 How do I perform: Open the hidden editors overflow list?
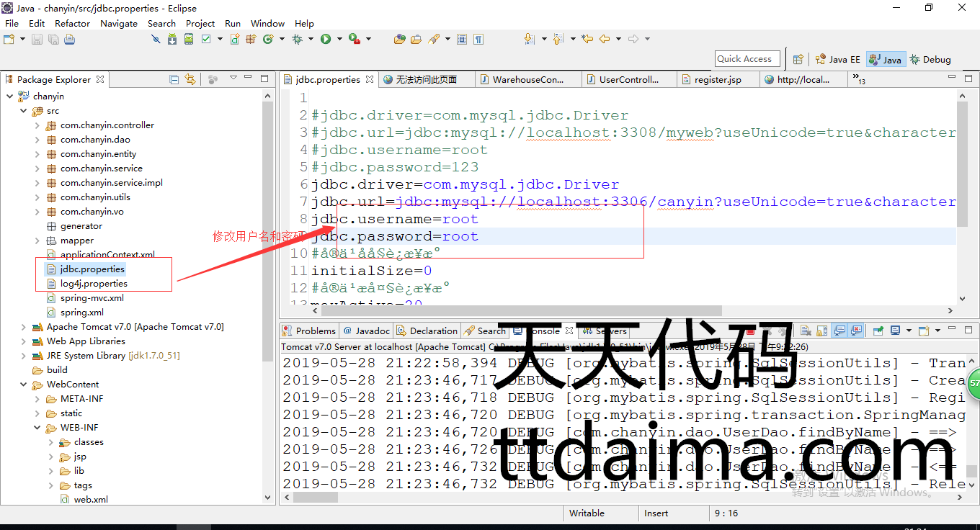pyautogui.click(x=858, y=79)
